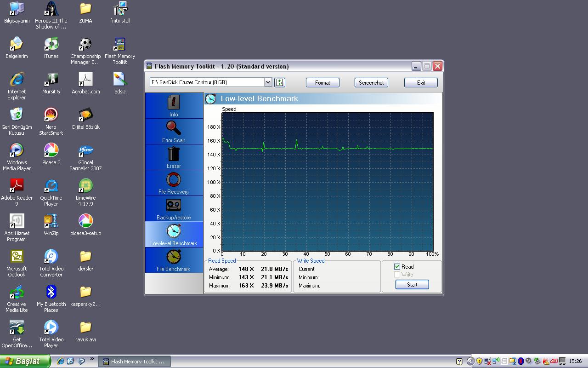Select the Error Scan tool
This screenshot has height=368, width=588.
174,132
